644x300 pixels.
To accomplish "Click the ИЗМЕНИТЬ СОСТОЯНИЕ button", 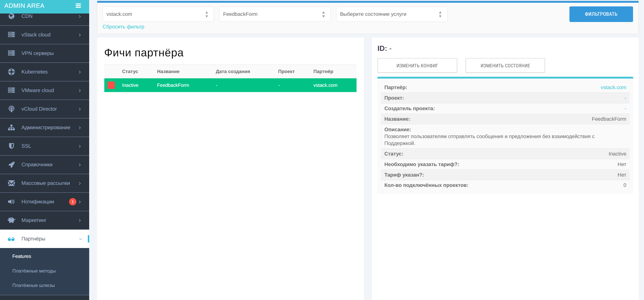I will [x=505, y=65].
